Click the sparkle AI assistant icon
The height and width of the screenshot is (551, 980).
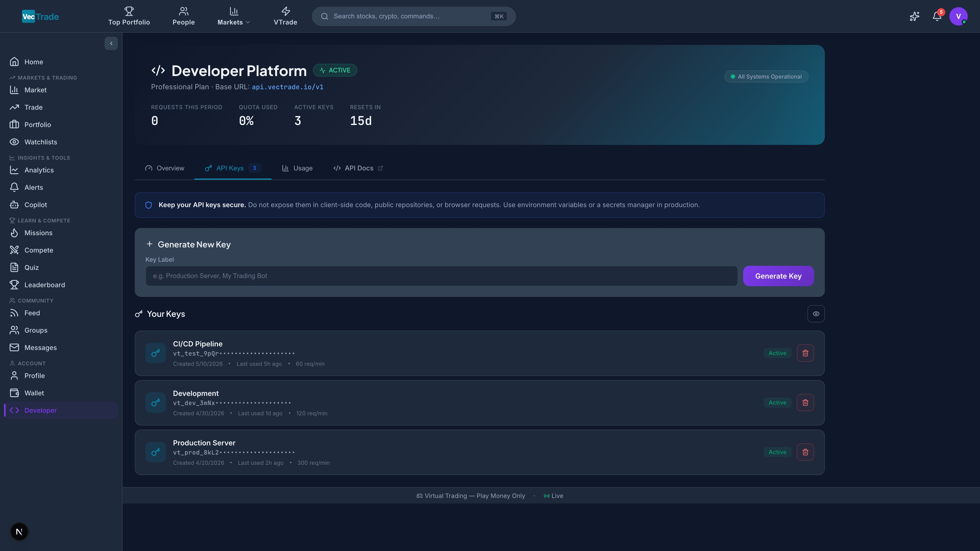point(915,16)
